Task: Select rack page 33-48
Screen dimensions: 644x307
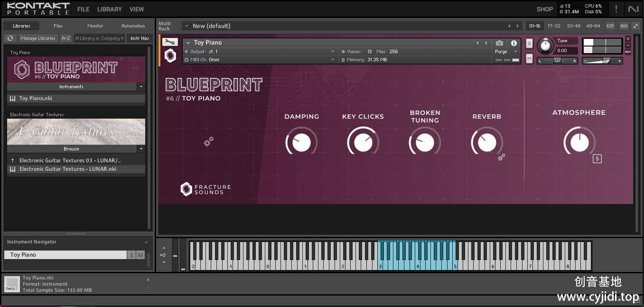Action: pos(573,26)
